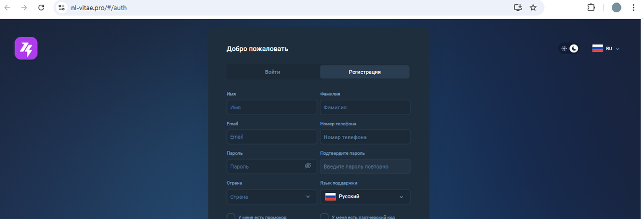Image resolution: width=644 pixels, height=219 pixels.
Task: Focus the Email input field
Action: click(x=272, y=137)
